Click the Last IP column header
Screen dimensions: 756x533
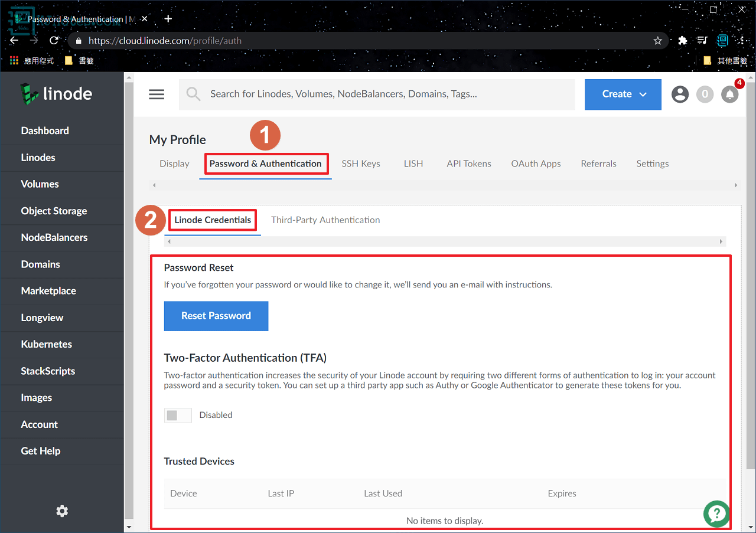[281, 493]
